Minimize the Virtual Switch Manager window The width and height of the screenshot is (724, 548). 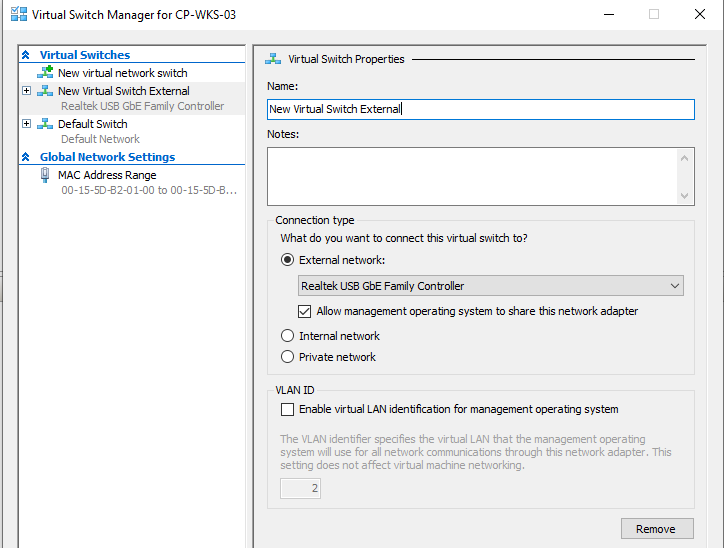(609, 14)
